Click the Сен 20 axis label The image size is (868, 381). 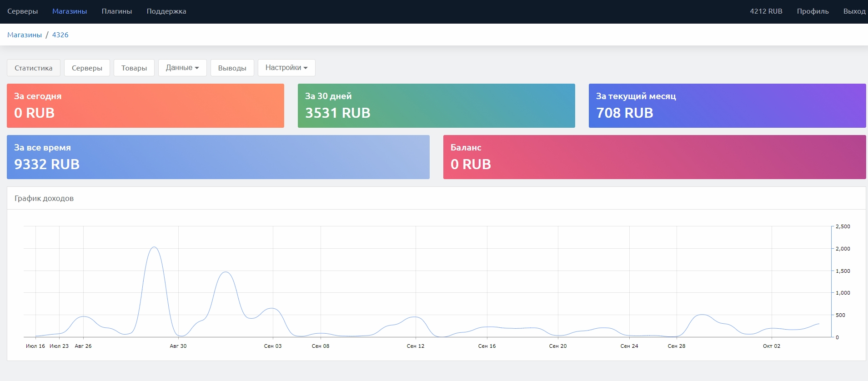click(558, 346)
